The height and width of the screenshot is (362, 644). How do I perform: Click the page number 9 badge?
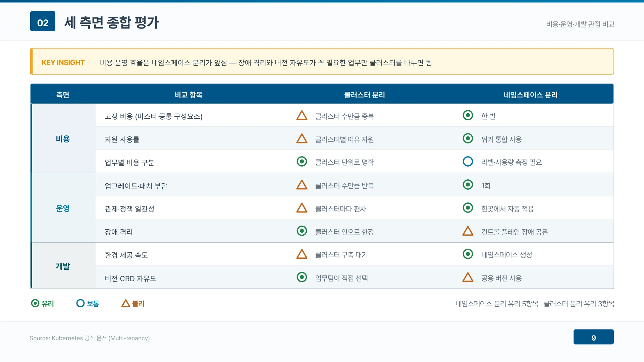594,337
